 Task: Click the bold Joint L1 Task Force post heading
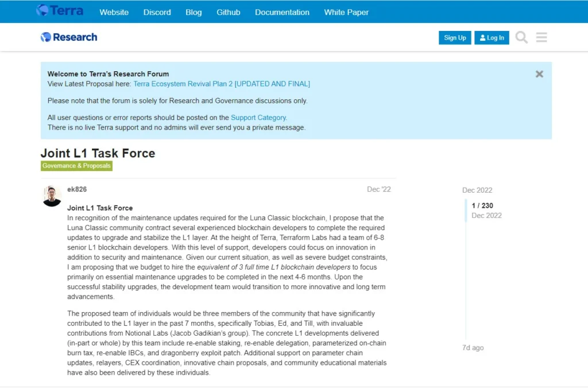click(100, 208)
